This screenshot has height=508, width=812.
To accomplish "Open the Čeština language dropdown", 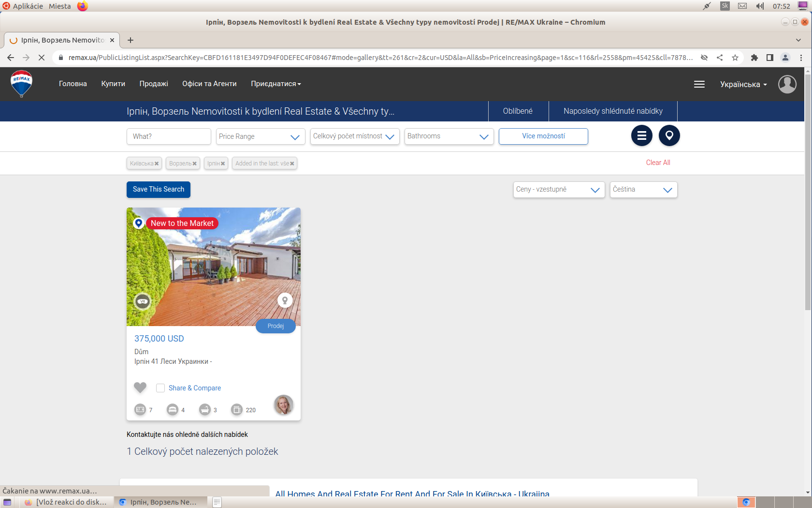I will point(643,190).
